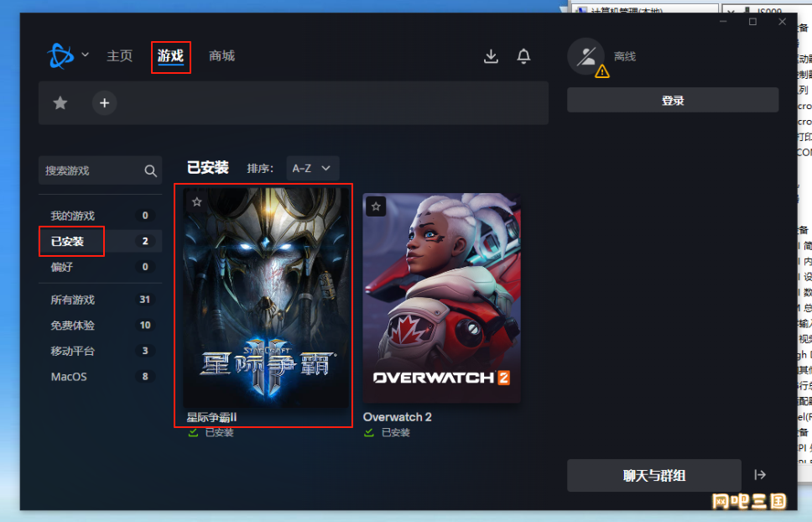Open the 星际争霸II game cover
812x522 pixels.
point(266,297)
